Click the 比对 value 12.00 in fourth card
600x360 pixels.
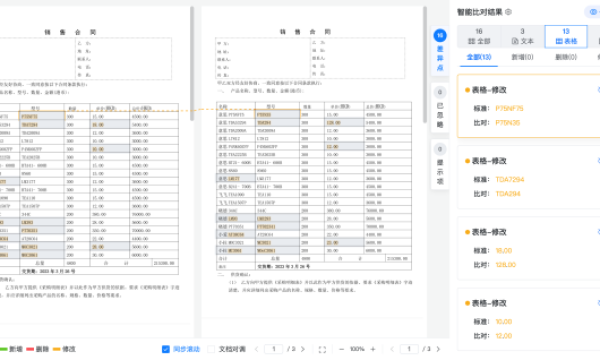[x=504, y=336]
